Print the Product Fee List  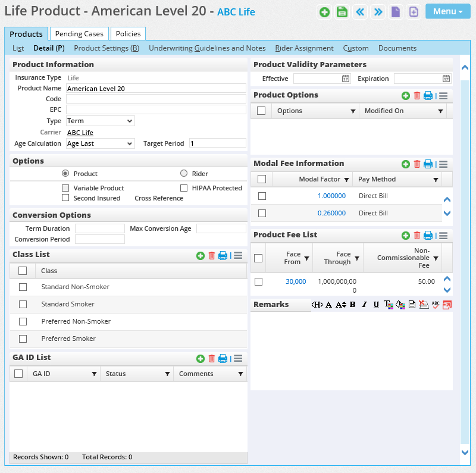428,236
